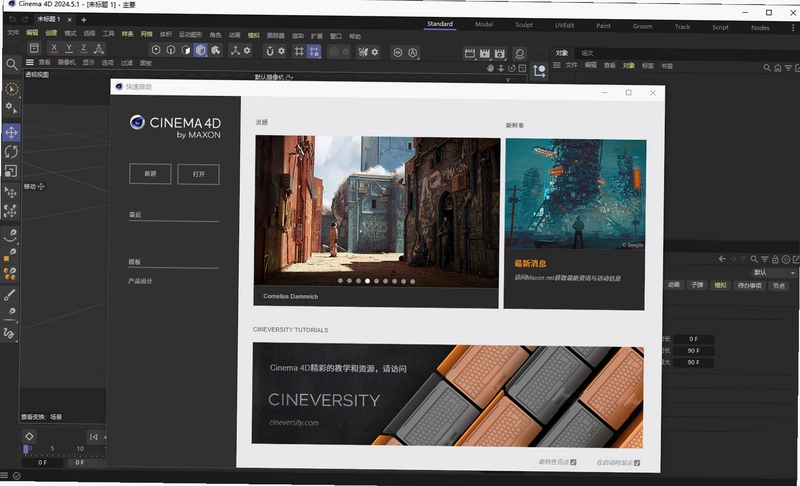This screenshot has height=486, width=800.
Task: Click Render View clapperboard icon
Action: [x=470, y=53]
